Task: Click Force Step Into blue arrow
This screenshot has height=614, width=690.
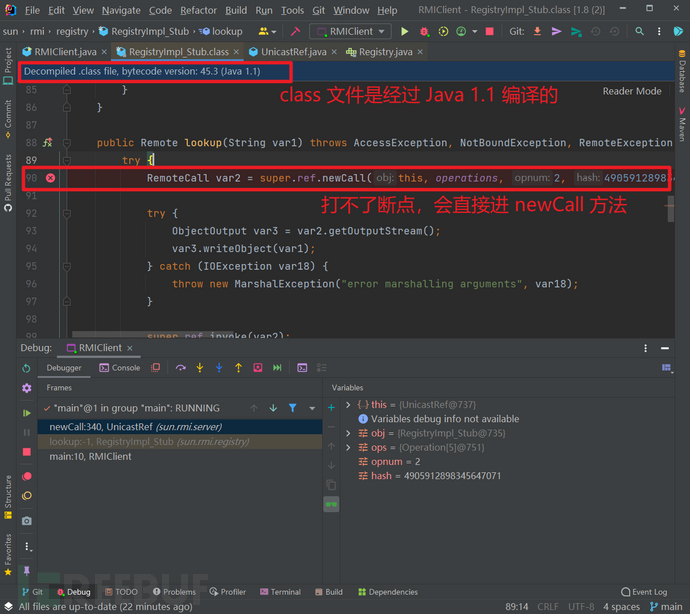Action: (219, 368)
